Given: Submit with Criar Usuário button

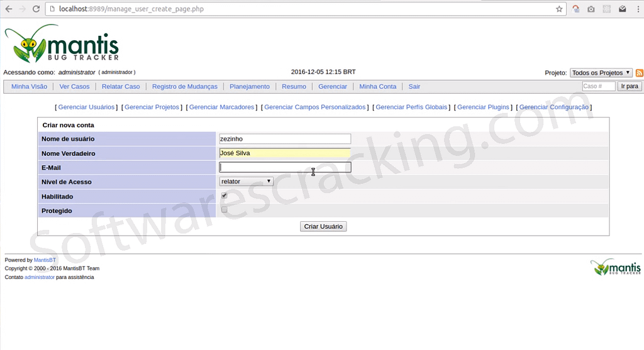Looking at the screenshot, I should coord(323,226).
